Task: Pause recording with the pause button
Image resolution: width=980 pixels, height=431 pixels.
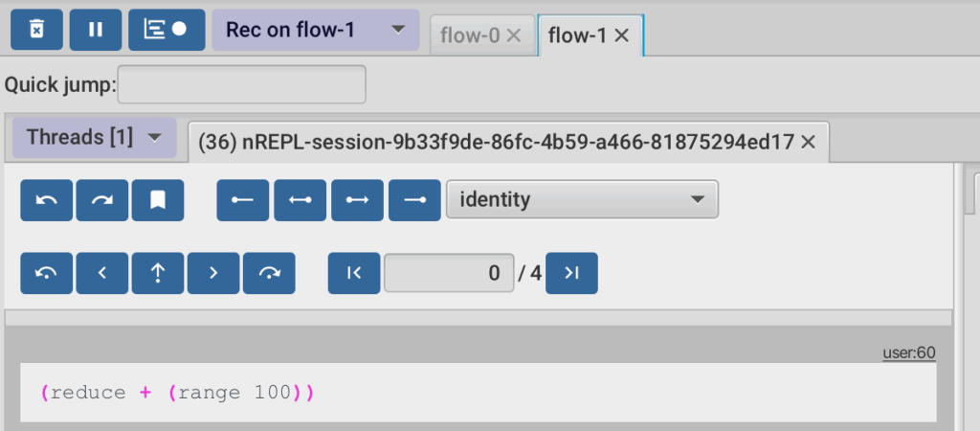Action: (96, 30)
